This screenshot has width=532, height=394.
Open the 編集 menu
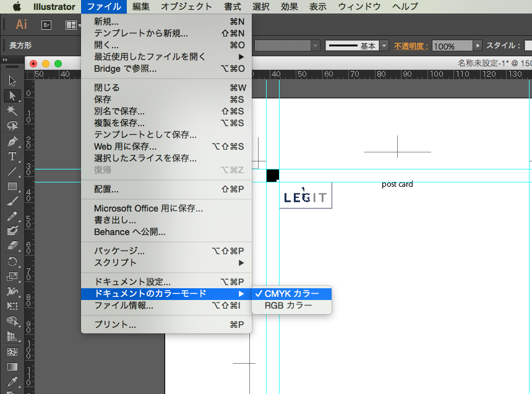pyautogui.click(x=141, y=6)
